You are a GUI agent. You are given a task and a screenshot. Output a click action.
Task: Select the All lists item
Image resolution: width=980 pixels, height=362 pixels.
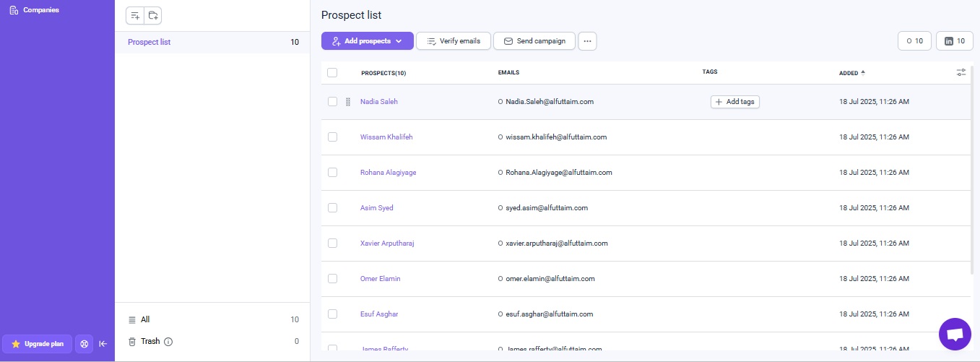[145, 319]
